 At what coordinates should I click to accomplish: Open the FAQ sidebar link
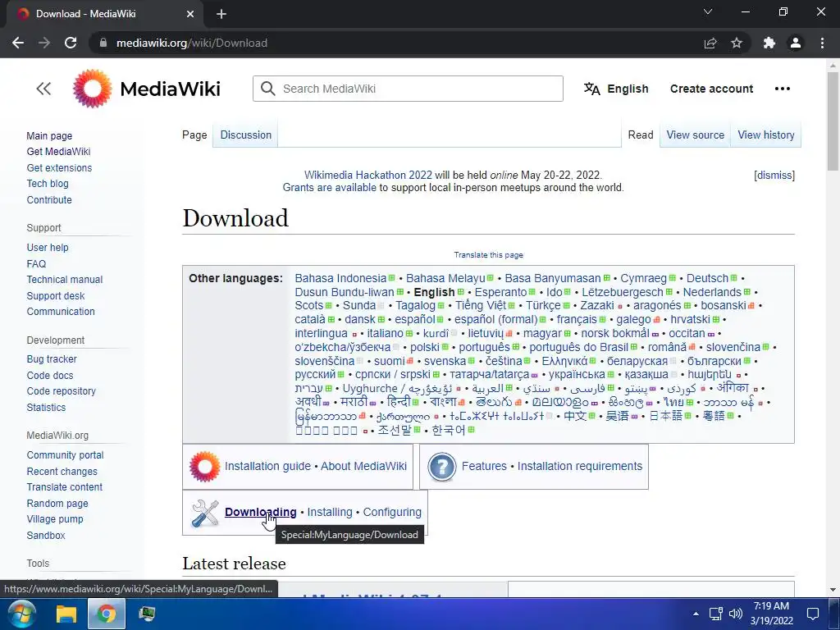click(36, 264)
